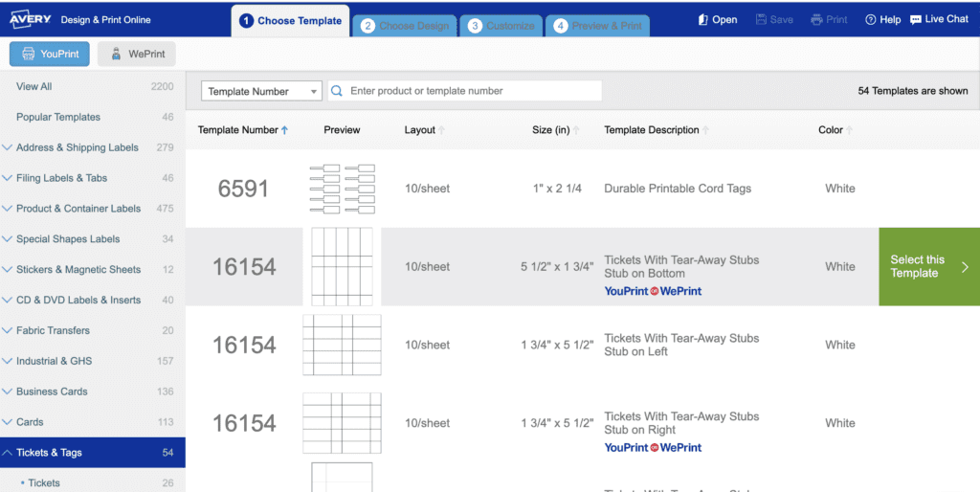980x492 pixels.
Task: Select Tickets subcategory
Action: pyautogui.click(x=93, y=482)
